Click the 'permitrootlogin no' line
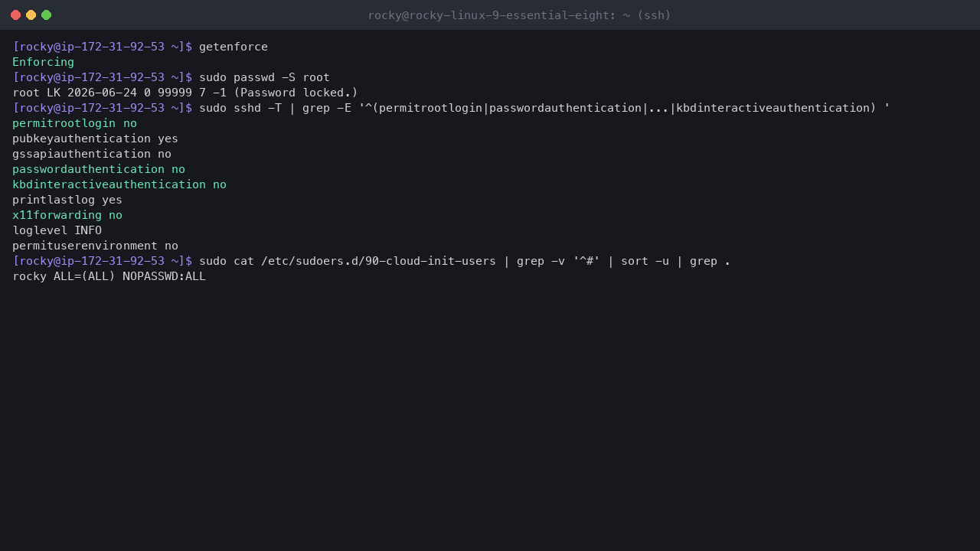Screen dimensions: 980x551 74,123
